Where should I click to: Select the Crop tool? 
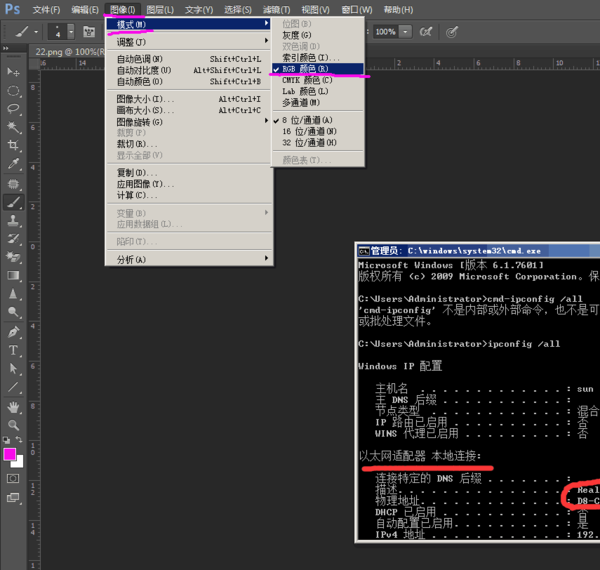[13, 145]
